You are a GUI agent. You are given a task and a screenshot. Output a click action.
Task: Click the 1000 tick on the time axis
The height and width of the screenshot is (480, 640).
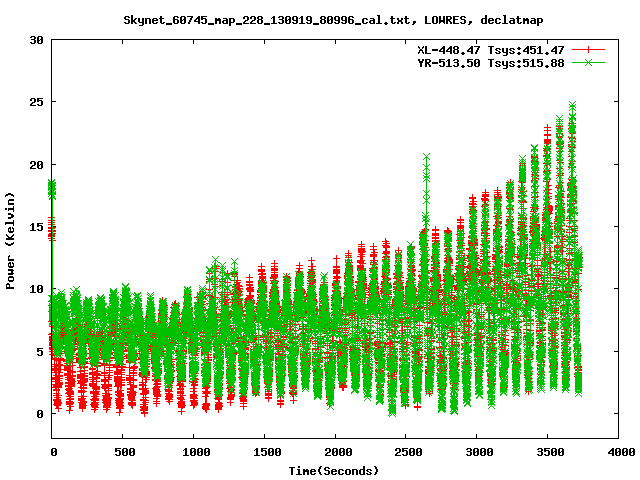[194, 452]
